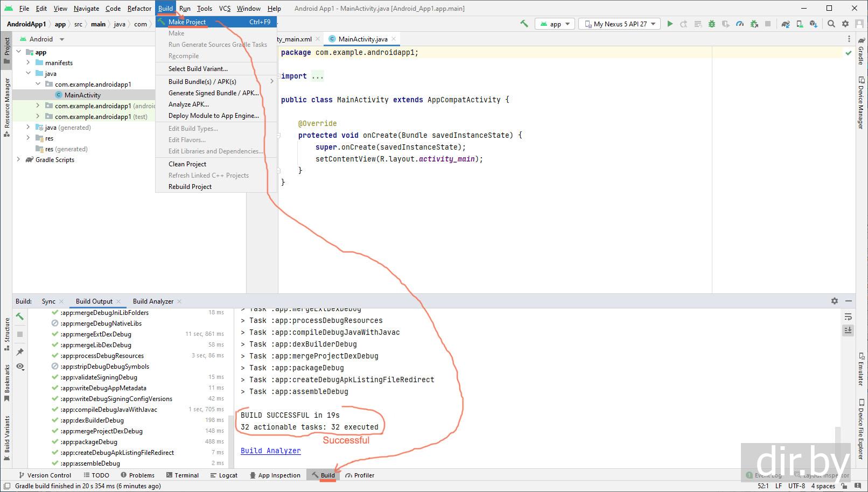Open the app run configuration dropdown
This screenshot has width=868, height=492.
555,24
